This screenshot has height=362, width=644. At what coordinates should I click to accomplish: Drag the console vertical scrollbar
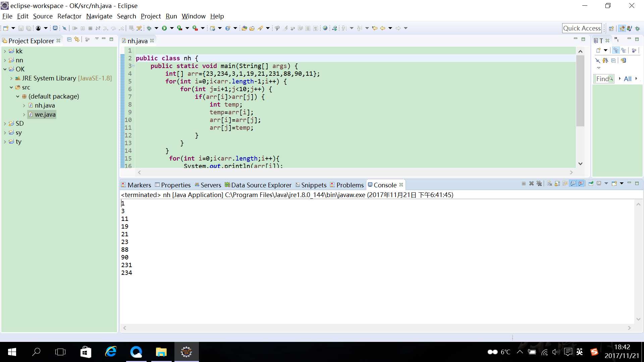coord(638,261)
